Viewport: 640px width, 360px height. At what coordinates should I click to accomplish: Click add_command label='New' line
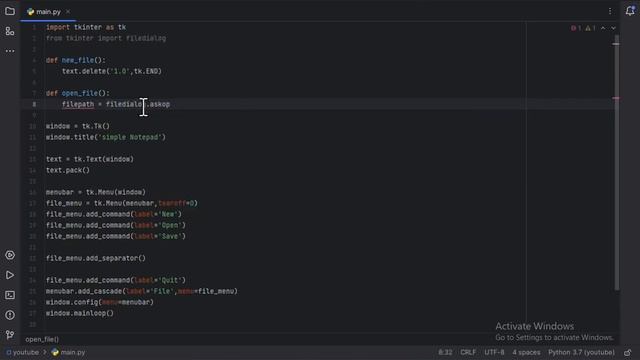pyautogui.click(x=114, y=214)
